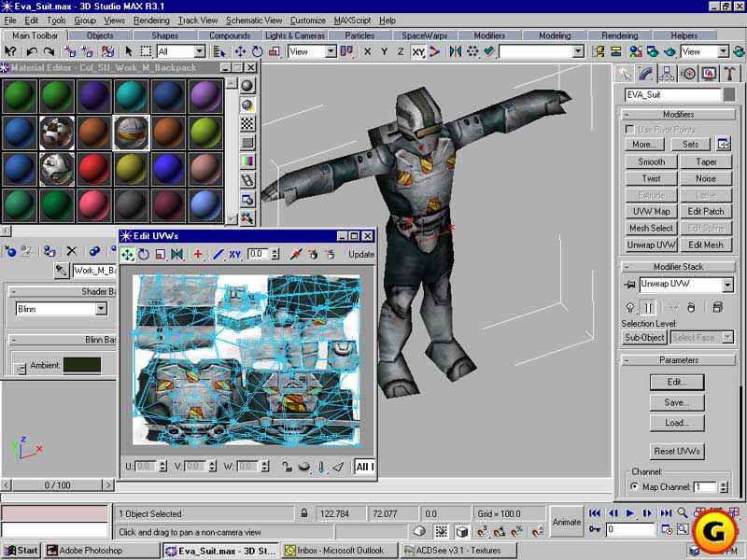Toggle the status bar selection lock
Viewport: 747px width, 560px height.
304,513
